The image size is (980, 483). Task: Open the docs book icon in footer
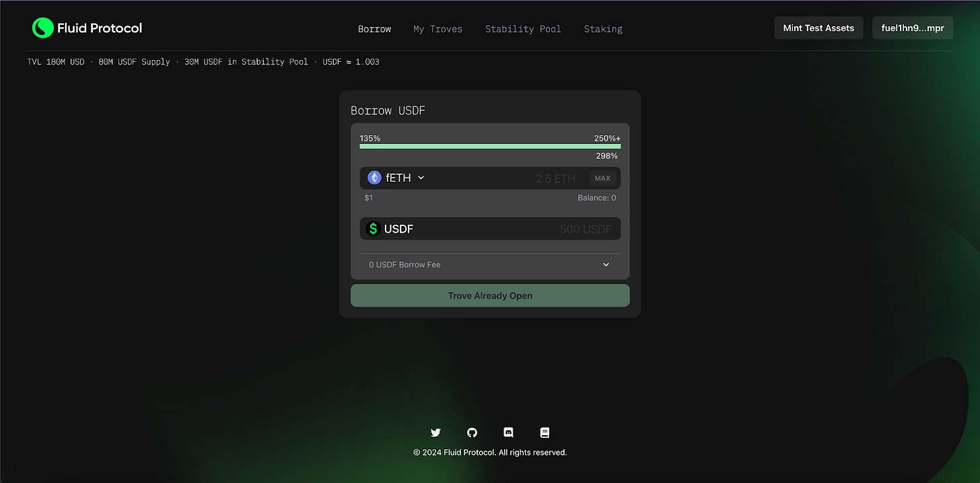point(545,433)
